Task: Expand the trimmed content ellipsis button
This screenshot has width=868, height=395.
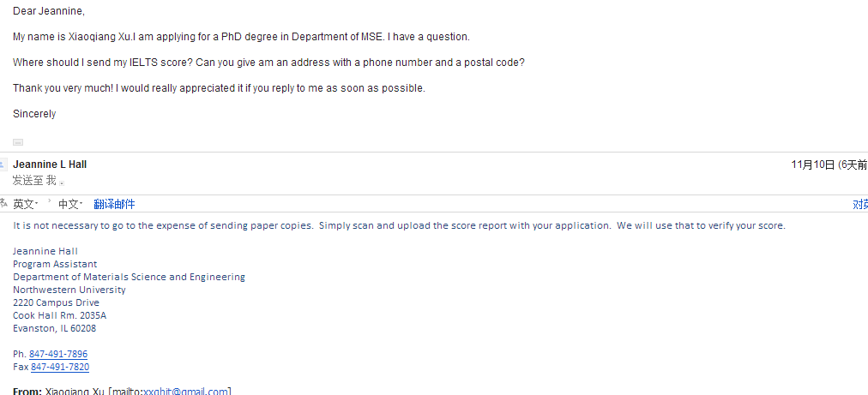Action: [18, 142]
